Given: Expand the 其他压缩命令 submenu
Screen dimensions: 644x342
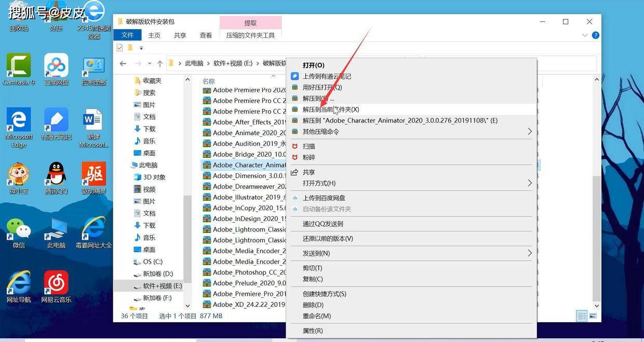Looking at the screenshot, I should [529, 131].
